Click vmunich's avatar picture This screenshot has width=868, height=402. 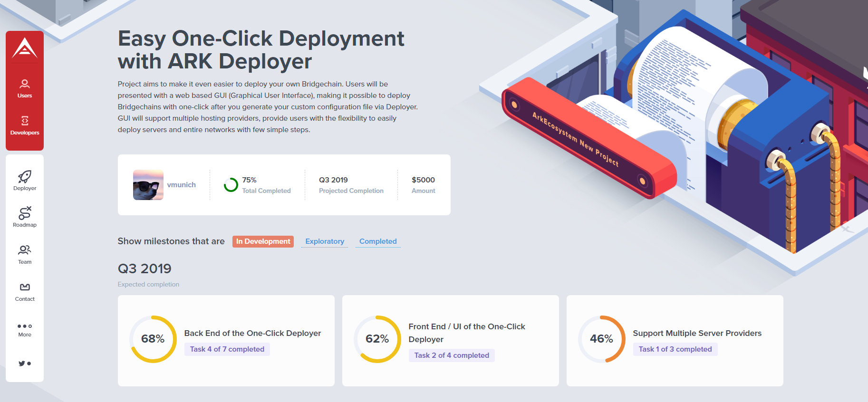(x=148, y=185)
